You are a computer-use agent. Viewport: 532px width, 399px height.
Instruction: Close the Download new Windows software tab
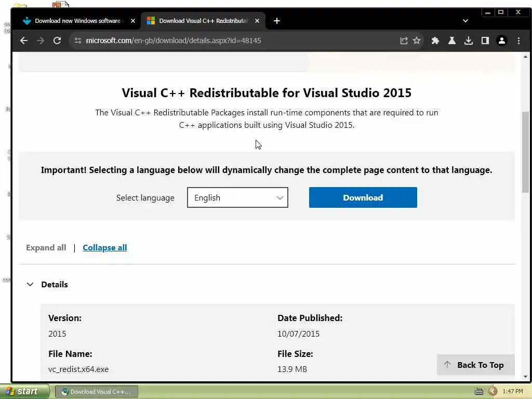133,21
